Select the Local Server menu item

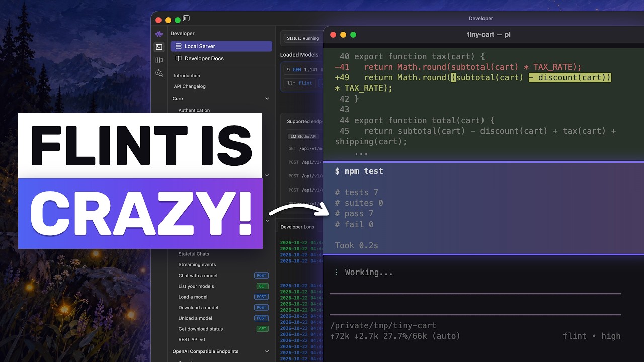(221, 46)
